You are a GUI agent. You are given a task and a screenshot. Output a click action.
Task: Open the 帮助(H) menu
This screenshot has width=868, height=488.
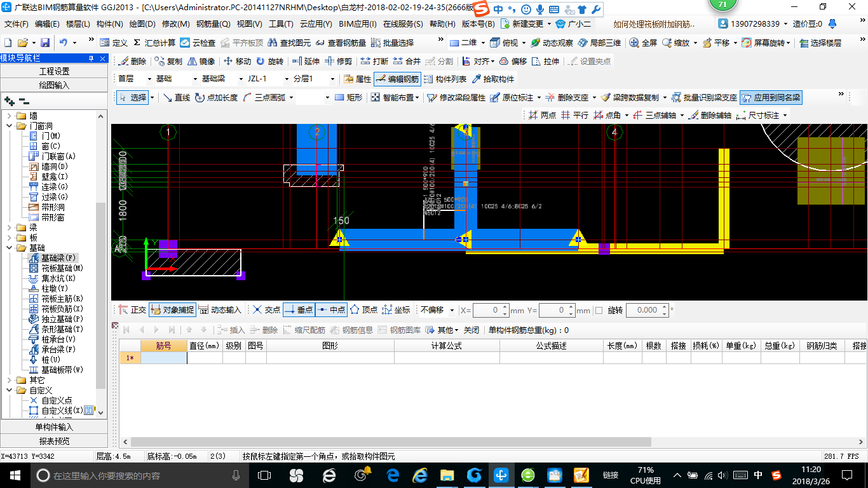(443, 24)
